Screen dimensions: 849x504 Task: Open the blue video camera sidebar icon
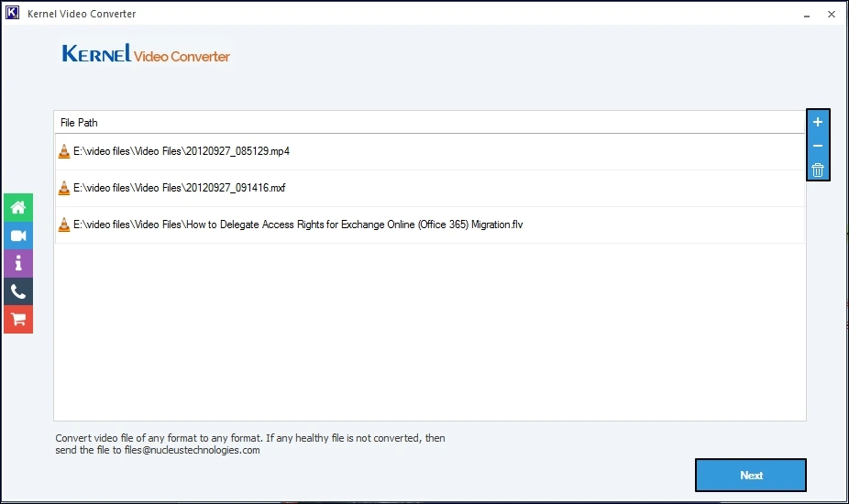point(18,236)
